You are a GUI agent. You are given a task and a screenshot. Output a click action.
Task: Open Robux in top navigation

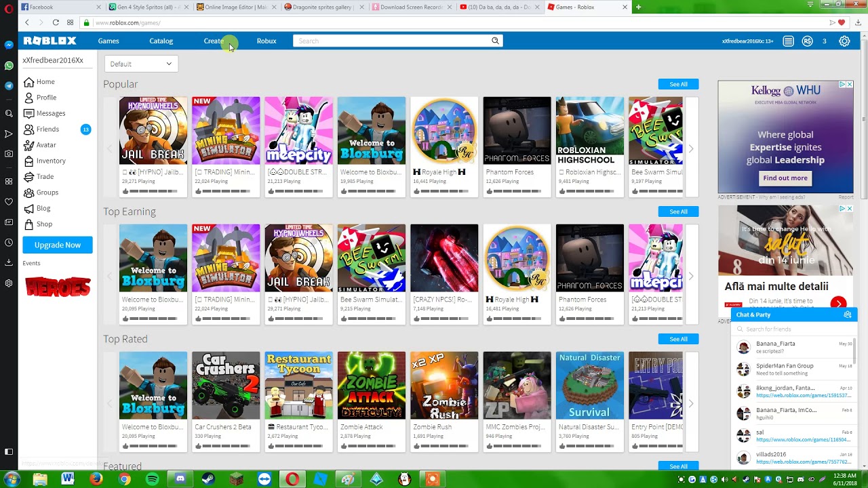[267, 41]
